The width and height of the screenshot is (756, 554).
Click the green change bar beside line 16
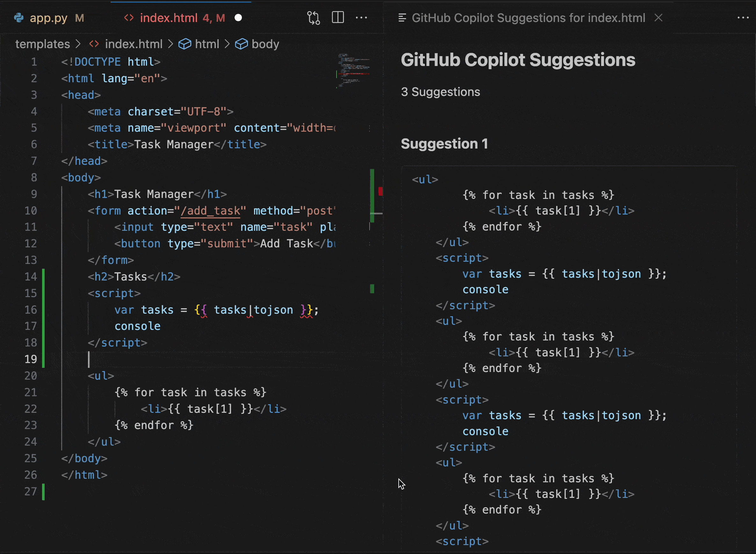tap(44, 310)
